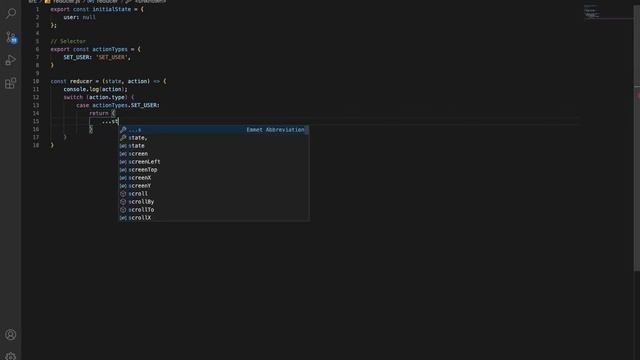Pick the 'scrollTo' method suggestion
640x360 pixels.
(213, 210)
